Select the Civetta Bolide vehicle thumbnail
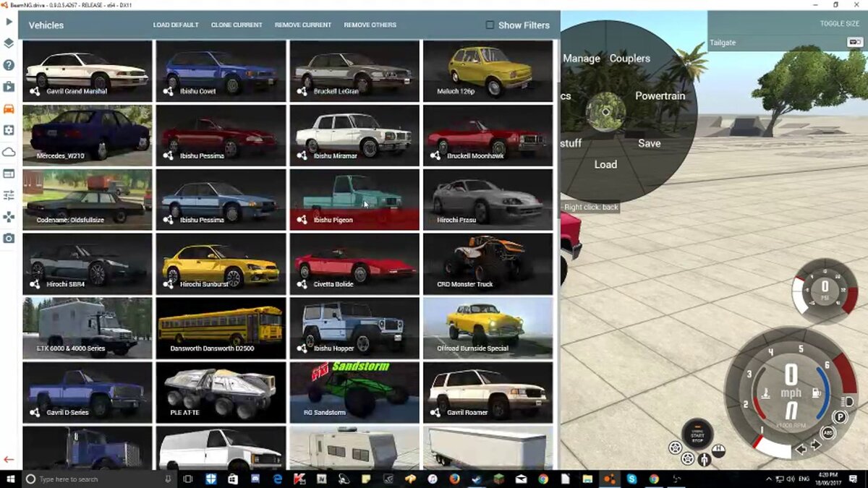The height and width of the screenshot is (488, 868). 354,264
